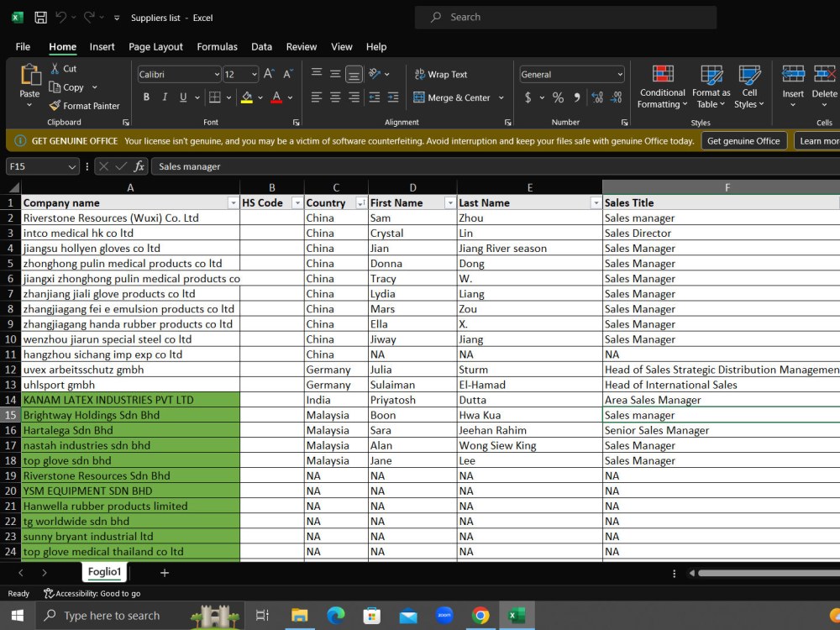
Task: Align text to the left
Action: pos(317,97)
